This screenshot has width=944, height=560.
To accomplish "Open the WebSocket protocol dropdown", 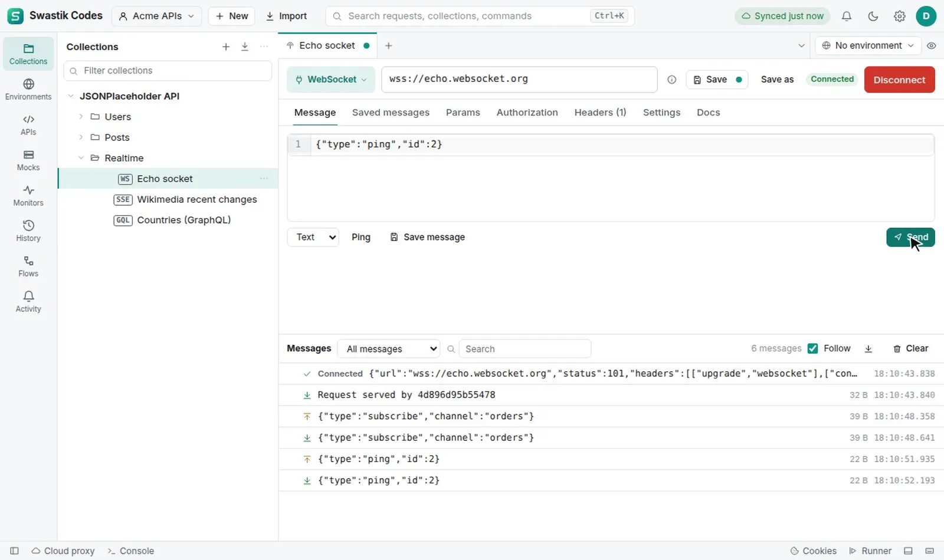I will pyautogui.click(x=331, y=80).
